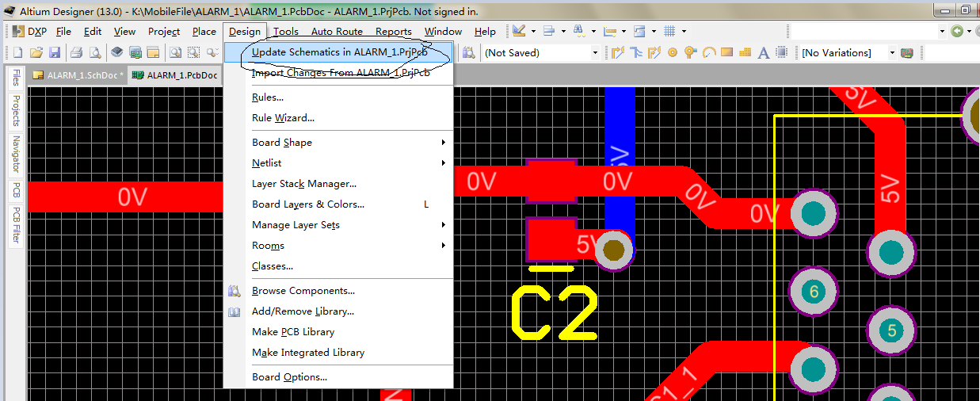Viewport: 980px width, 401px height.
Task: Click the save floppy disk icon
Action: pos(55,52)
